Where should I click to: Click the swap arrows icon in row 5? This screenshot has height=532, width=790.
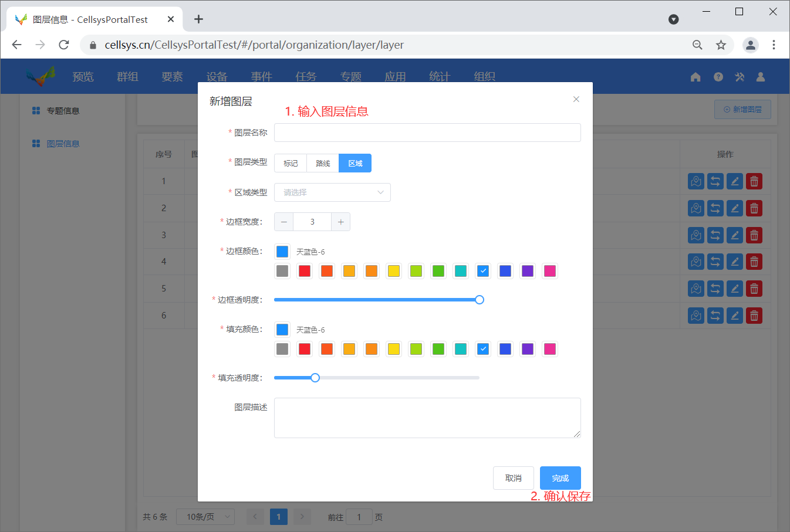(715, 289)
